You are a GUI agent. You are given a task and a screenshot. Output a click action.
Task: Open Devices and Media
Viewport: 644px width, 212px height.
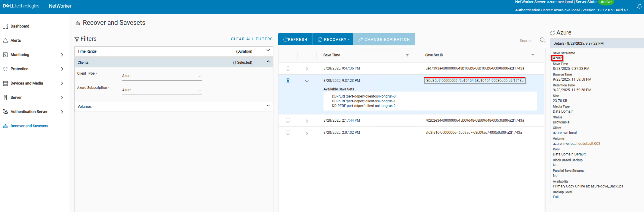coord(27,83)
